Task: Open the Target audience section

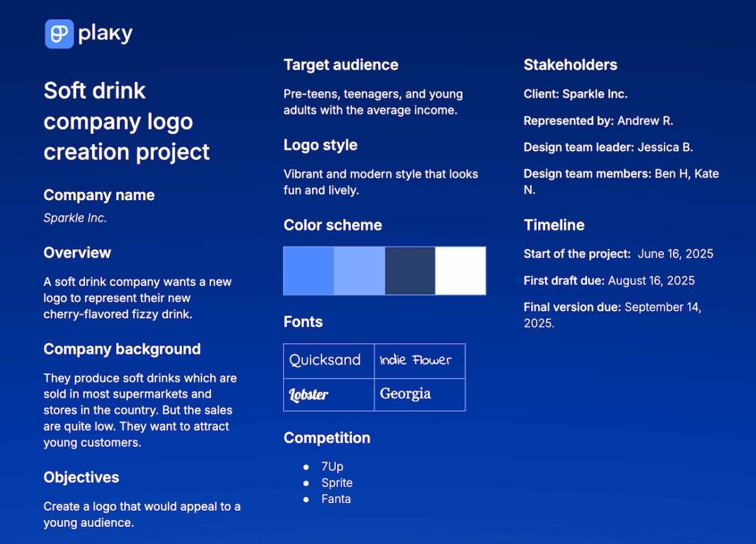Action: (x=341, y=65)
